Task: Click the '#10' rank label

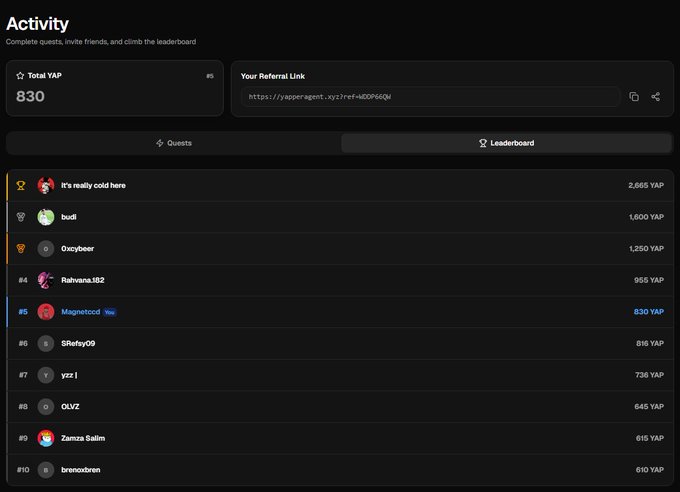Action: [23, 470]
